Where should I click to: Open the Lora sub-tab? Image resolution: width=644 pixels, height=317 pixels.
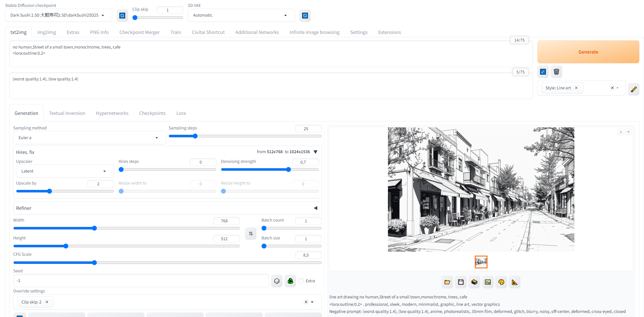tap(181, 113)
